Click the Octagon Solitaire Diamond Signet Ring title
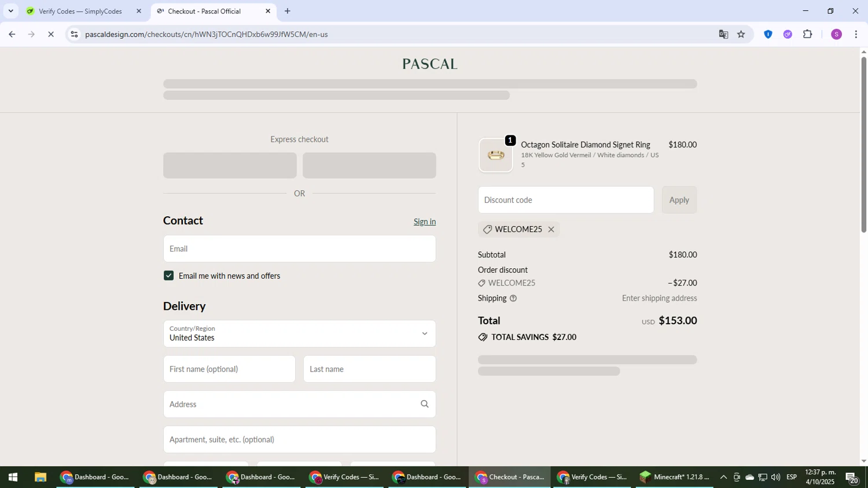This screenshot has width=868, height=488. pos(586,145)
